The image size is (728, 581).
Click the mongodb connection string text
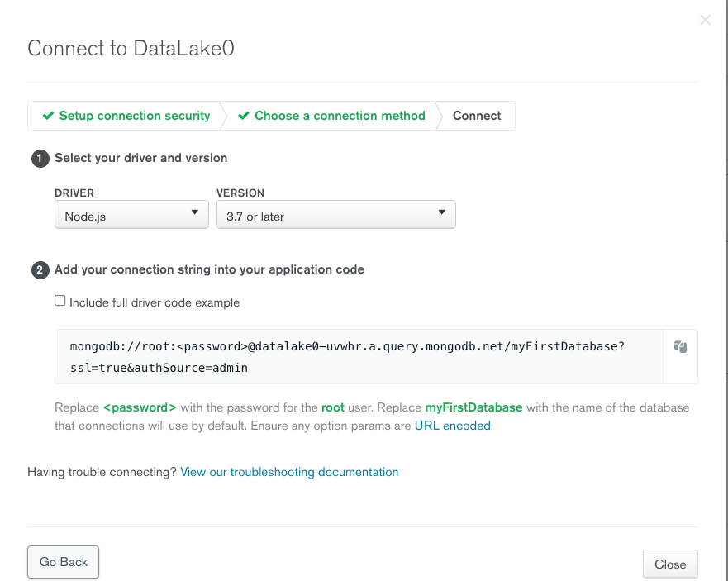(347, 357)
